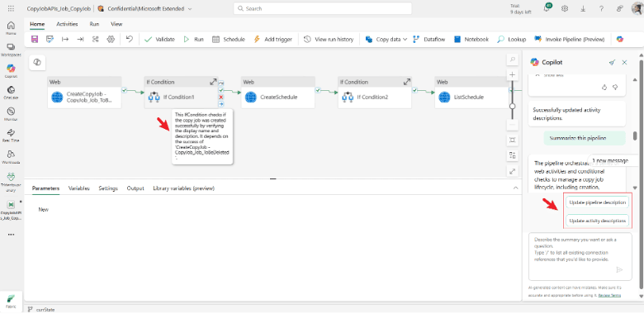
Task: Click the auto align layout button
Action: (x=512, y=155)
